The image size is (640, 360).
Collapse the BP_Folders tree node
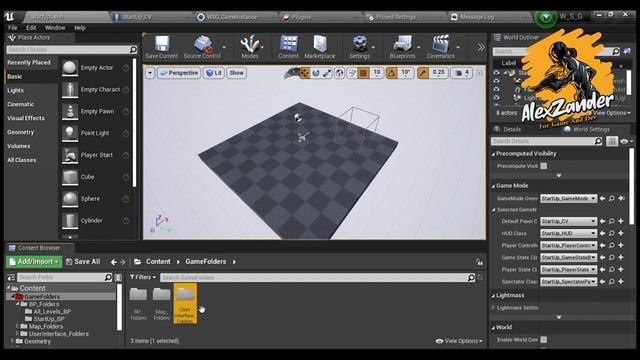click(x=18, y=304)
